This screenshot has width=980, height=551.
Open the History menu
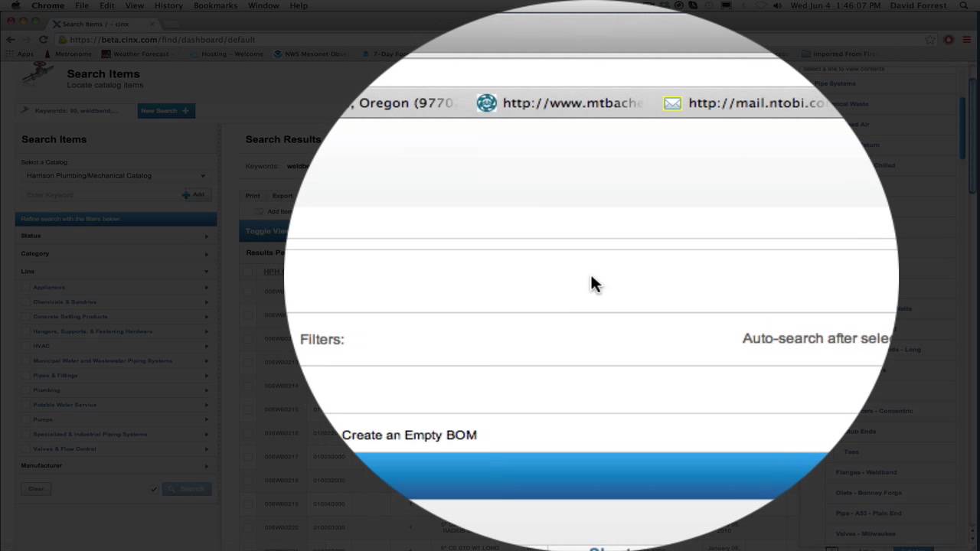coord(168,5)
